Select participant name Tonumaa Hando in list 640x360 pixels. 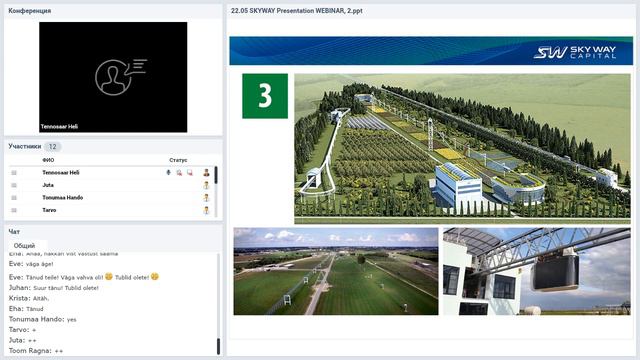(62, 198)
